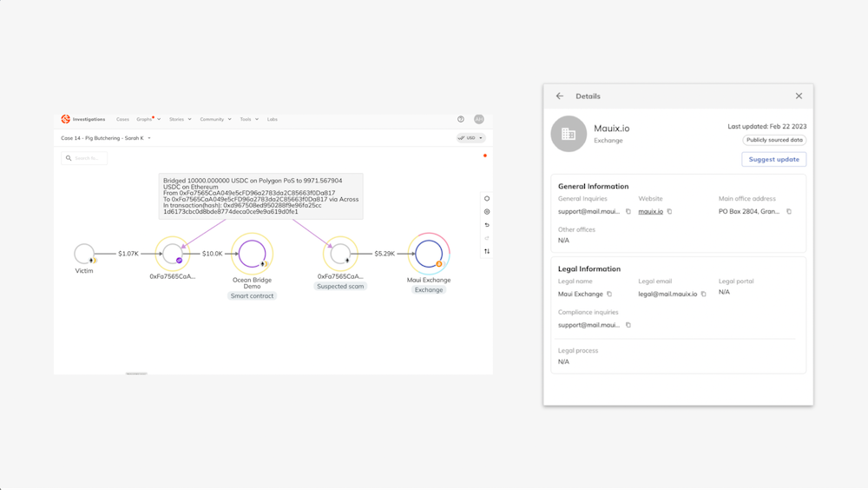
Task: Copy the legal email address
Action: coord(704,294)
